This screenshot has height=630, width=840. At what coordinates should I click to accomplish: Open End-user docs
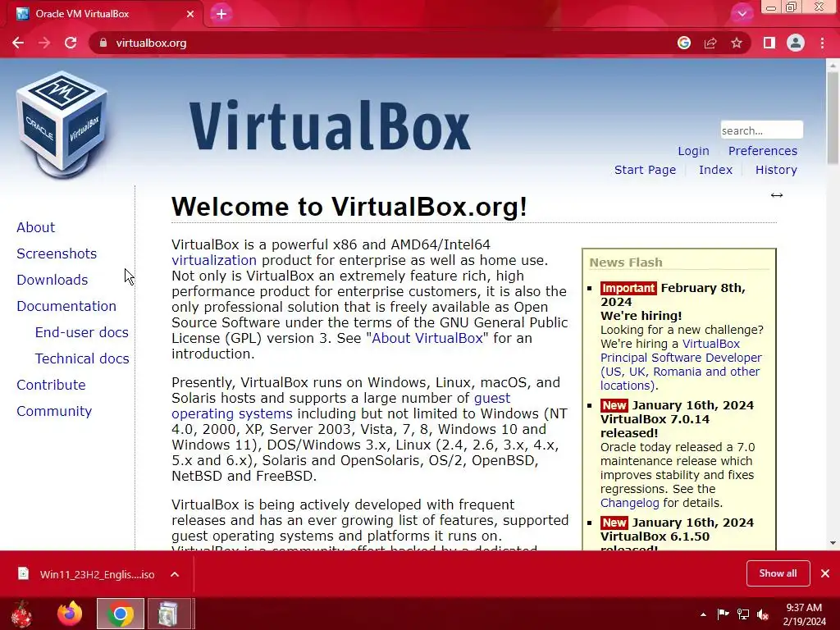(x=81, y=332)
